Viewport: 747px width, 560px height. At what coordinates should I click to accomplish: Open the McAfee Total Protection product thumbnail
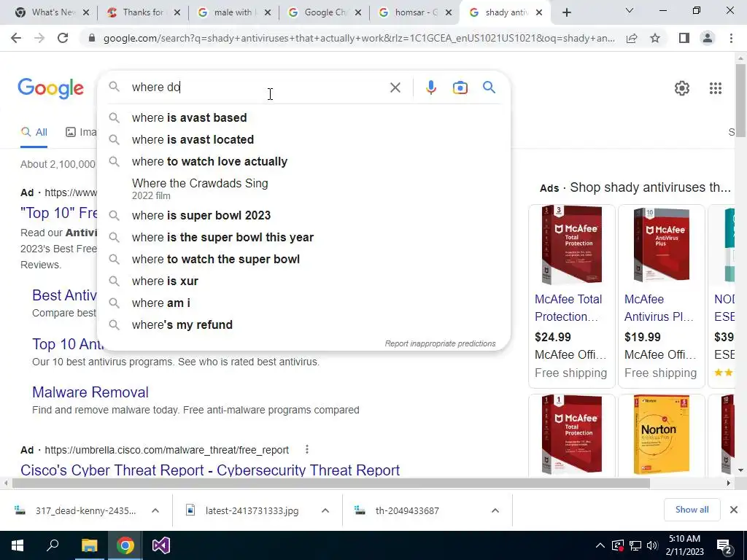tap(571, 245)
